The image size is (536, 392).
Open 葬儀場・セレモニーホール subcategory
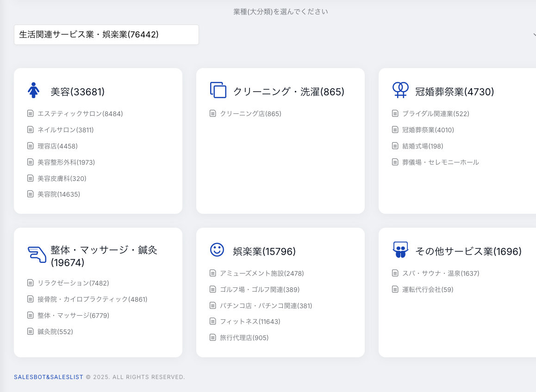[x=440, y=162]
